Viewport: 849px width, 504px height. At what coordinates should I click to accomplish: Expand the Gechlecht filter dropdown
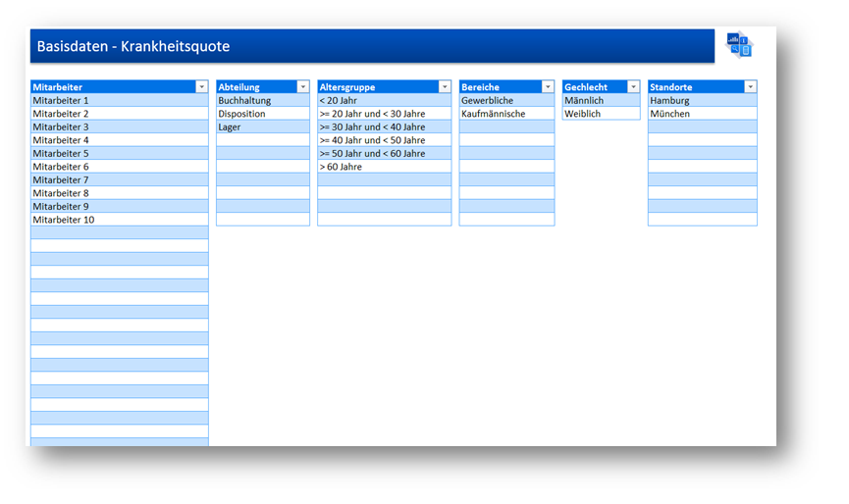633,87
